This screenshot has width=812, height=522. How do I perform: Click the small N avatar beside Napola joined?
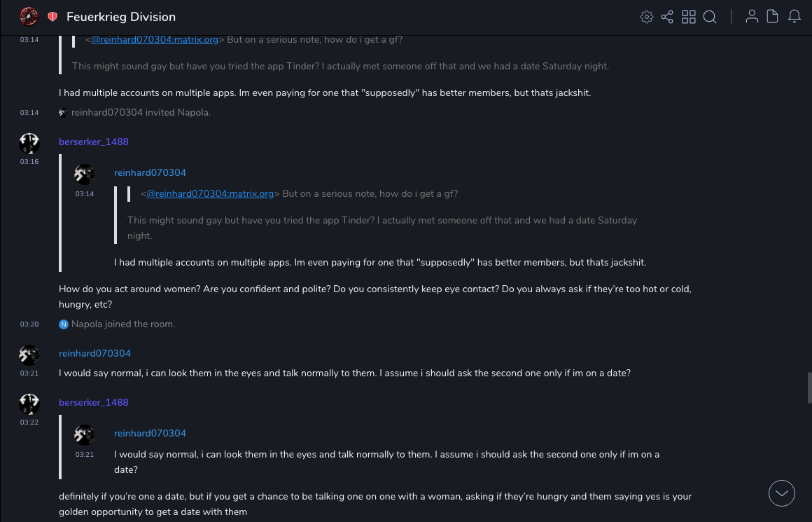point(64,324)
